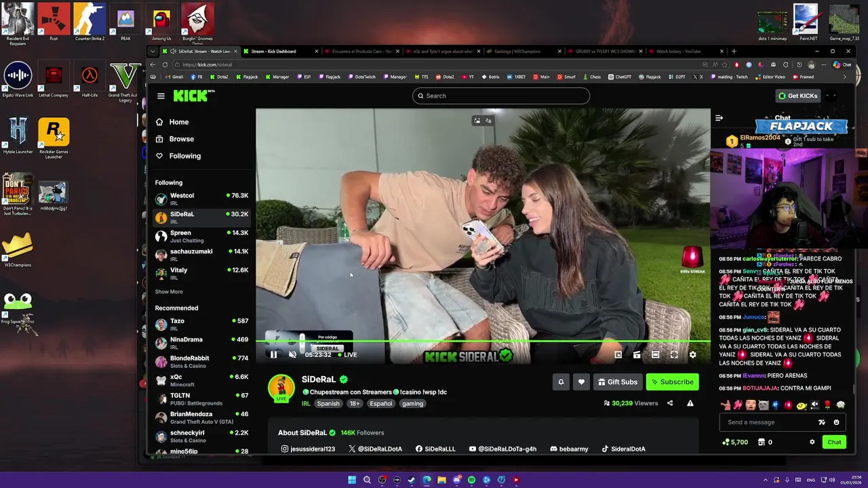The image size is (868, 488).
Task: Share the stream via share icon
Action: pyautogui.click(x=670, y=403)
